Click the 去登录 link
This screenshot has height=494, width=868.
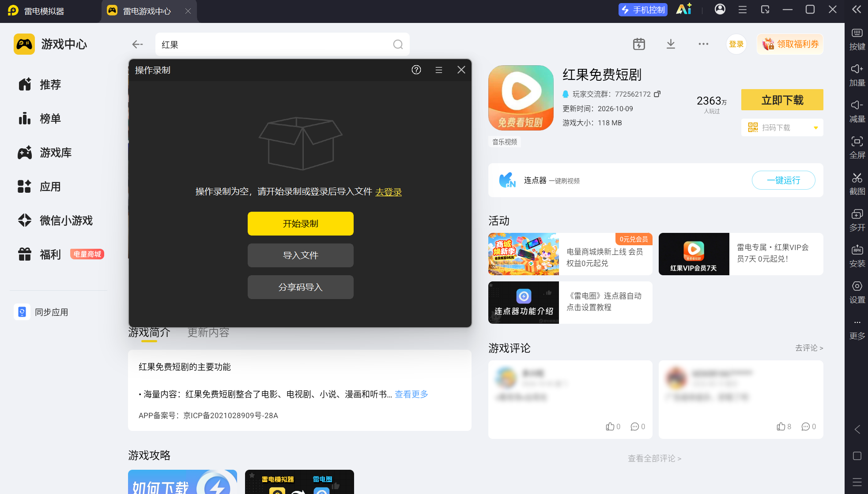[389, 192]
